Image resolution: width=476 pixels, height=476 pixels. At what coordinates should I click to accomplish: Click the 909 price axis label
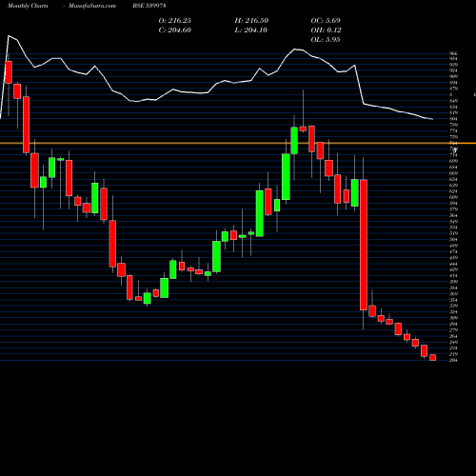453,76
